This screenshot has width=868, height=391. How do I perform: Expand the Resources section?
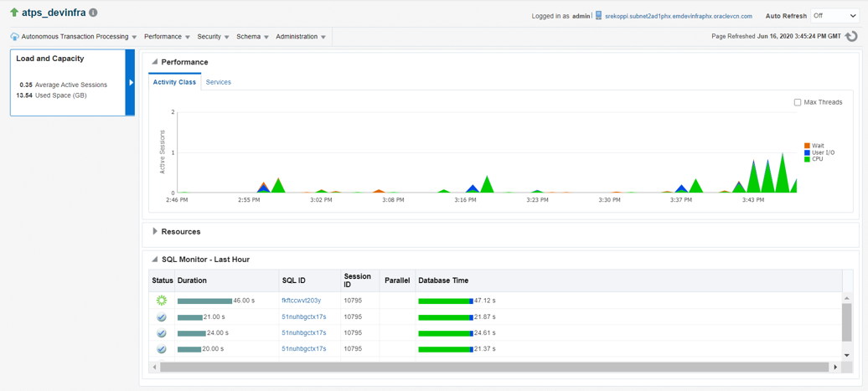click(x=155, y=232)
